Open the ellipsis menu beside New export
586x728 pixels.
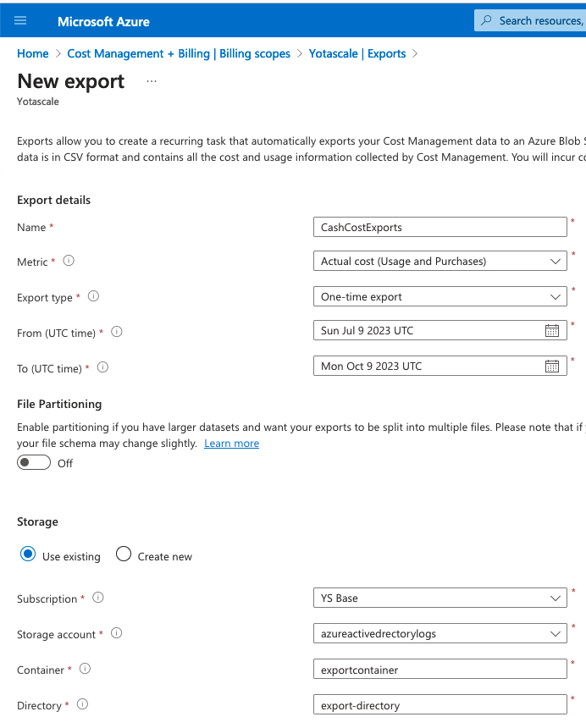(152, 81)
